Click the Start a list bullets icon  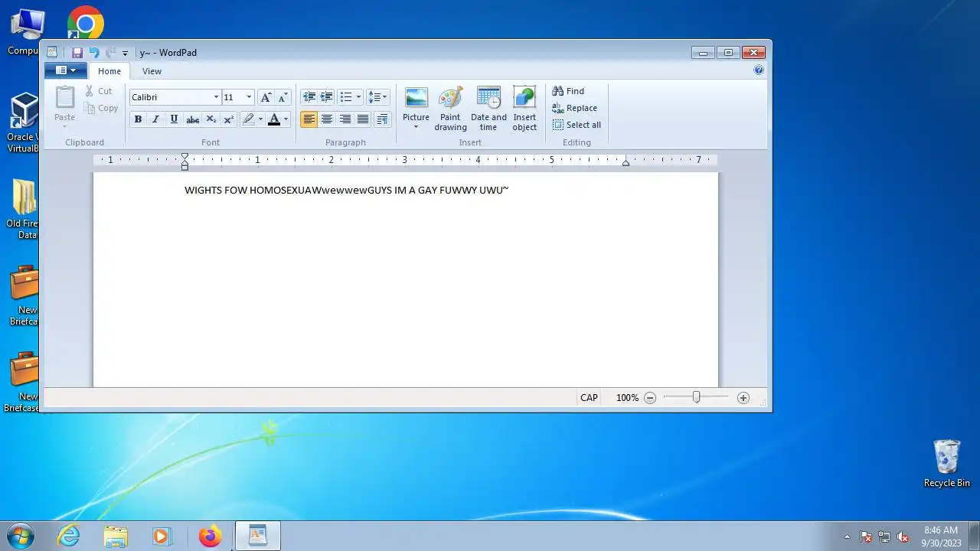346,97
